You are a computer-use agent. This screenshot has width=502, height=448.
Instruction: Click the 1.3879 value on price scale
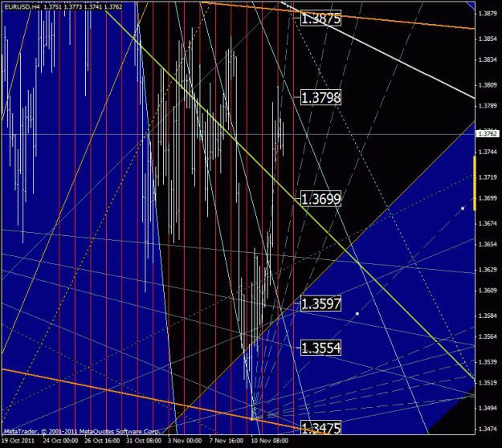tap(488, 14)
